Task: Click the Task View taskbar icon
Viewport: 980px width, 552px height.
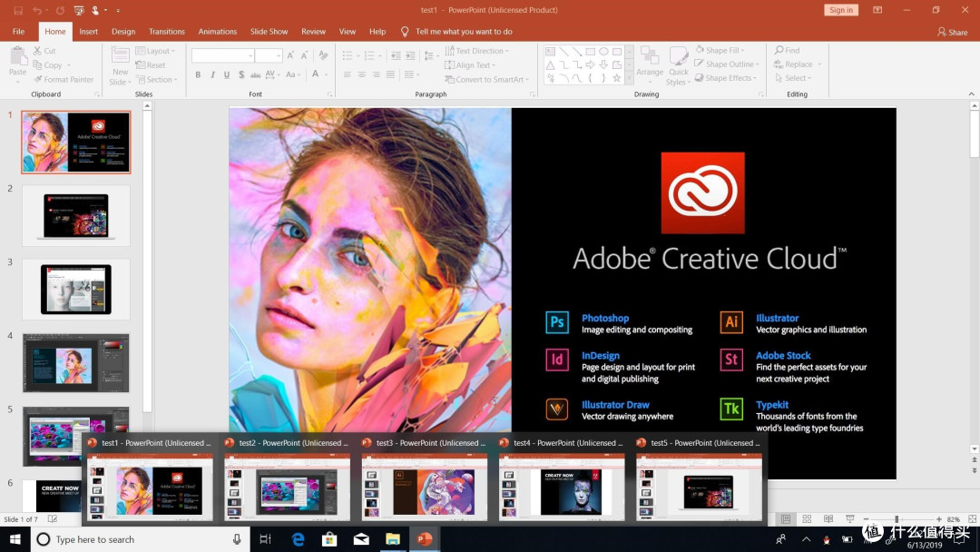Action: (266, 539)
